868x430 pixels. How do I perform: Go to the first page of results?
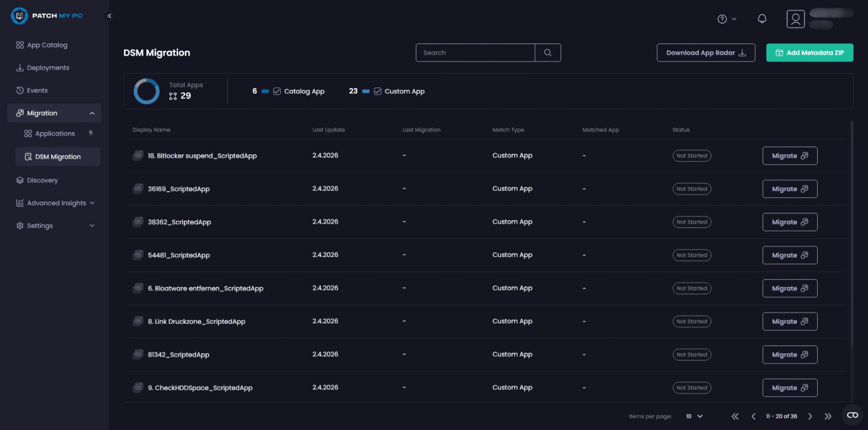click(x=735, y=416)
